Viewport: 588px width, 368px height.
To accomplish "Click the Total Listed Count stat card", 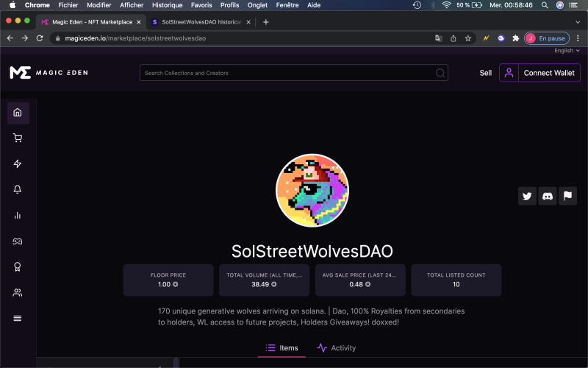I will [456, 280].
